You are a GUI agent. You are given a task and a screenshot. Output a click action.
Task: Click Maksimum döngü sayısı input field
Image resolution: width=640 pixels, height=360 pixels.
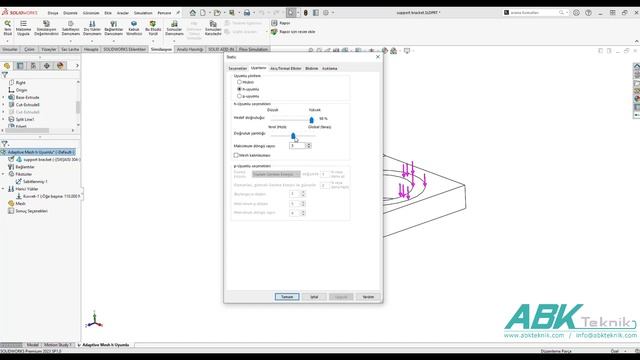point(298,146)
